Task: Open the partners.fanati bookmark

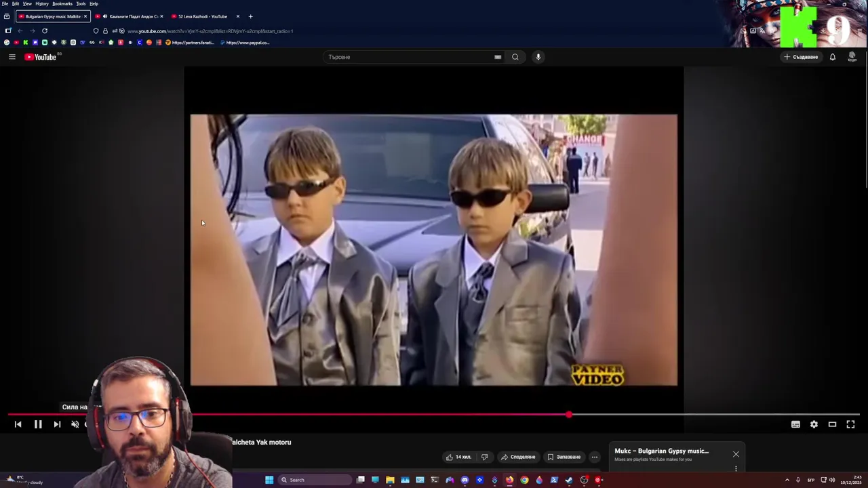Action: tap(190, 43)
